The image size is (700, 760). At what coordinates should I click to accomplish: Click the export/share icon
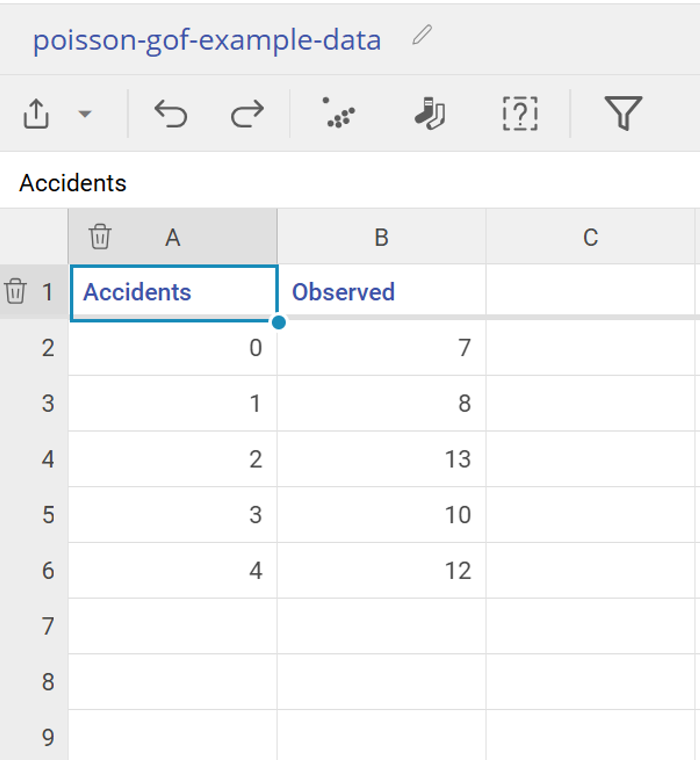[36, 114]
